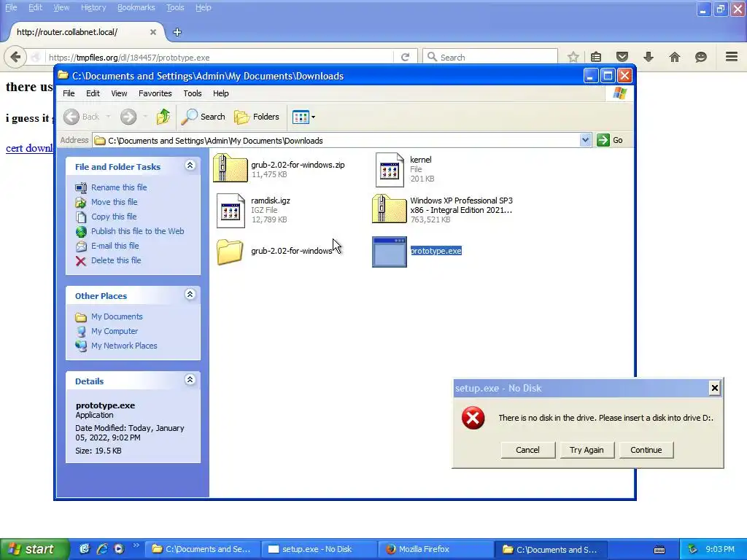Viewport: 747px width, 560px height.
Task: Click Cancel in the No Disk dialog
Action: 528,450
